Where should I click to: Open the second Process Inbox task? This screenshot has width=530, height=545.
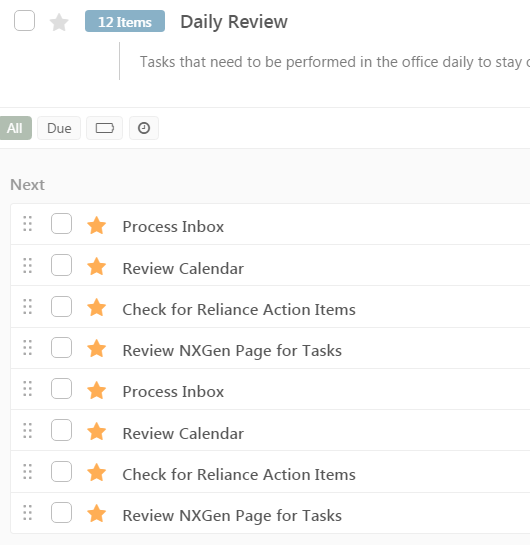pos(173,392)
